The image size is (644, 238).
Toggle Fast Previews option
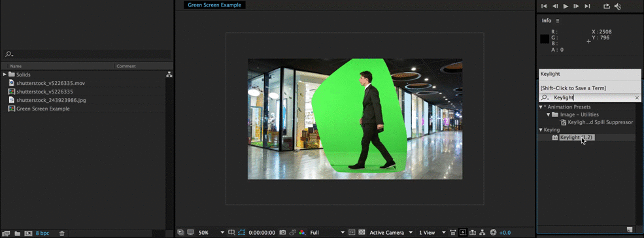(x=463, y=232)
